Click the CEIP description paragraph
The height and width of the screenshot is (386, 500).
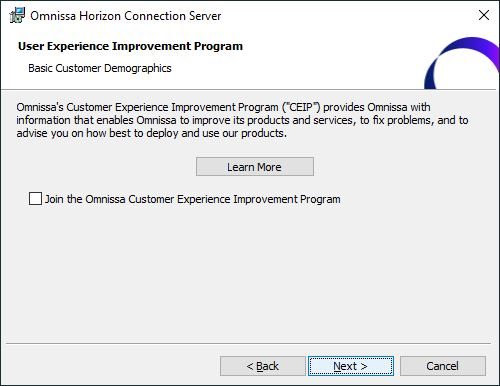(x=242, y=120)
